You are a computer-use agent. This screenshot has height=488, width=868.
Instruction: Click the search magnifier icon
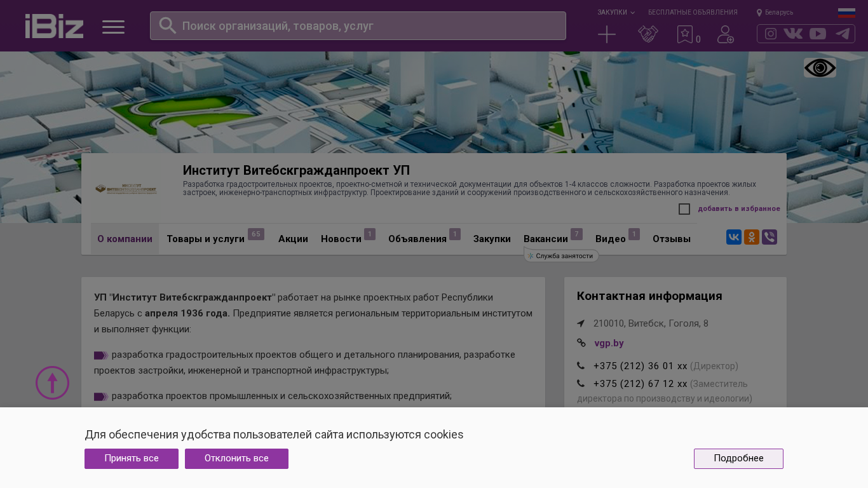click(167, 25)
